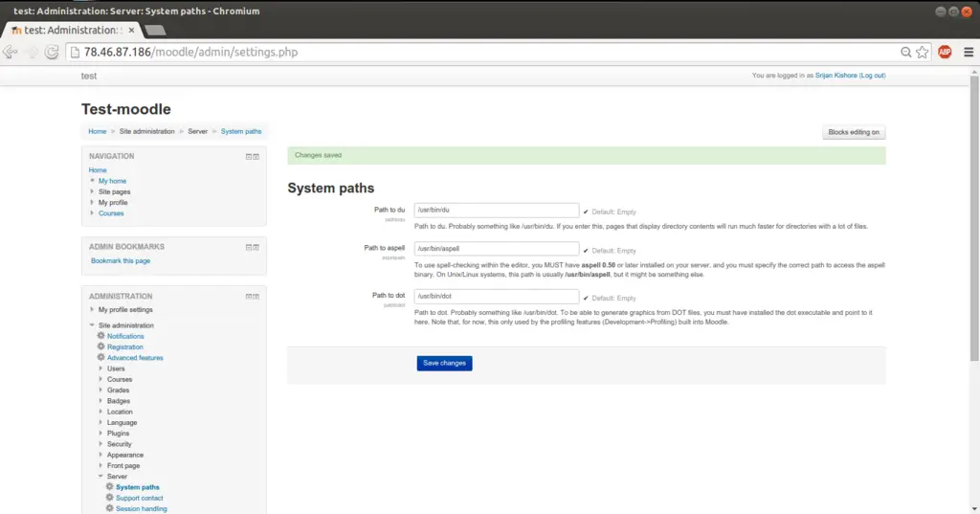Expand the Plugins admin section
Screen dimensions: 980x514
(x=100, y=433)
